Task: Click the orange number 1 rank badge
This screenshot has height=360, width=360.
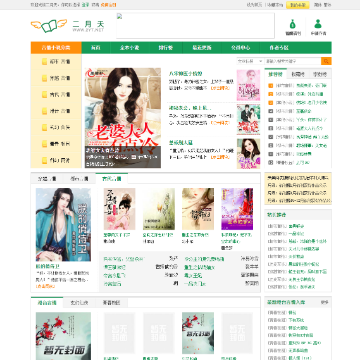Action: coord(271,86)
